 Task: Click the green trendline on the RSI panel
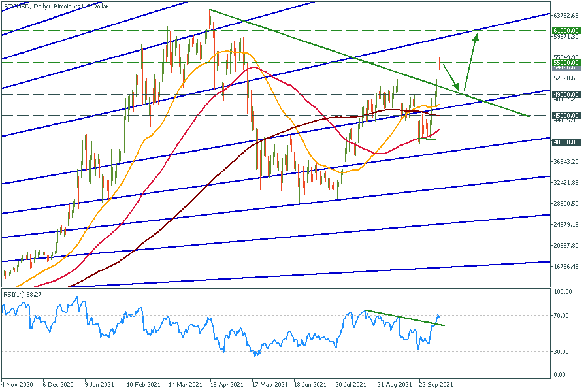coord(405,318)
